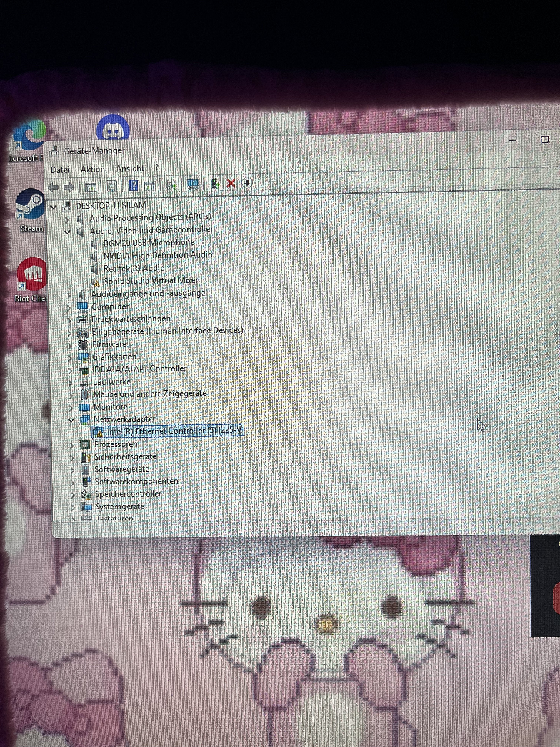Image resolution: width=560 pixels, height=747 pixels.
Task: Click the blue Help toolbar icon
Action: (134, 185)
